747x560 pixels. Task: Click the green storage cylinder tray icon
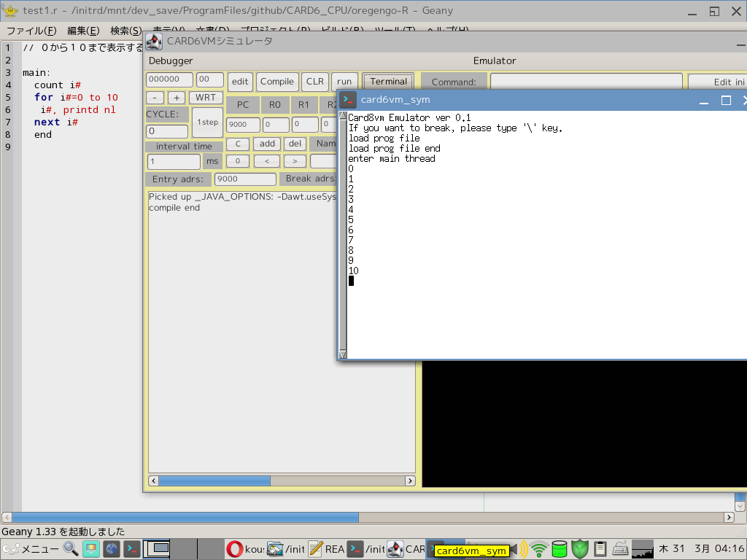pyautogui.click(x=560, y=550)
